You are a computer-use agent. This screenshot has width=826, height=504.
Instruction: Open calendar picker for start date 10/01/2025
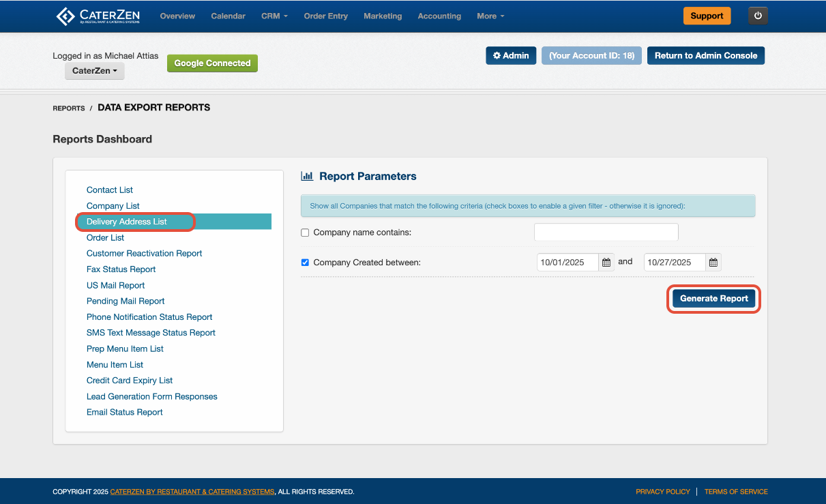(606, 263)
